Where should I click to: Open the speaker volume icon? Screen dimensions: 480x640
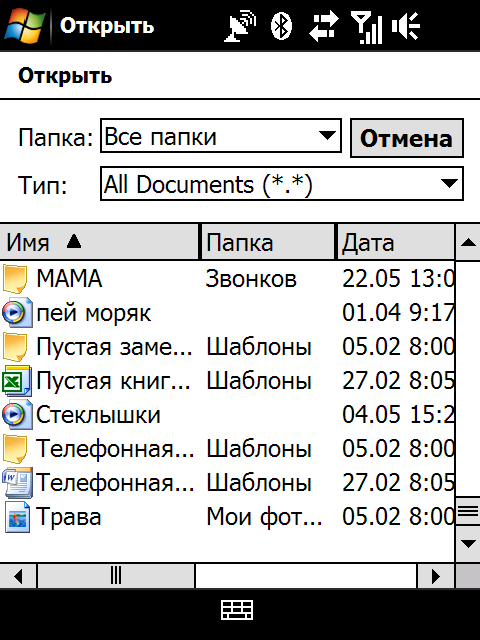[406, 26]
